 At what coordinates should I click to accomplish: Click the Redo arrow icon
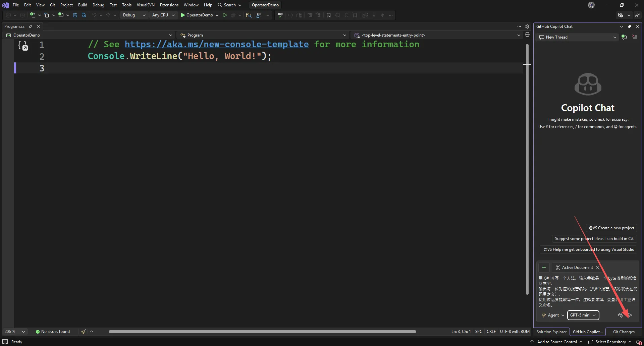tap(108, 15)
